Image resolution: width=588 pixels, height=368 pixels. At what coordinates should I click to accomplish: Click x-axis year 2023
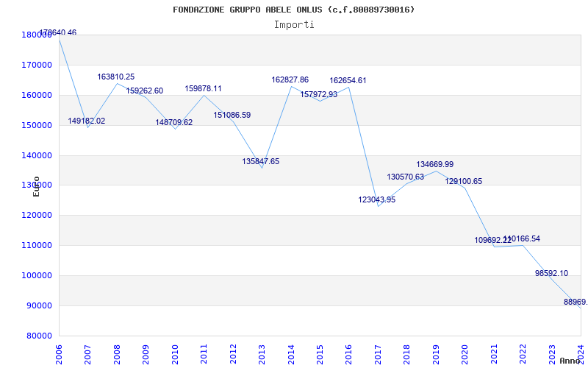552,353
